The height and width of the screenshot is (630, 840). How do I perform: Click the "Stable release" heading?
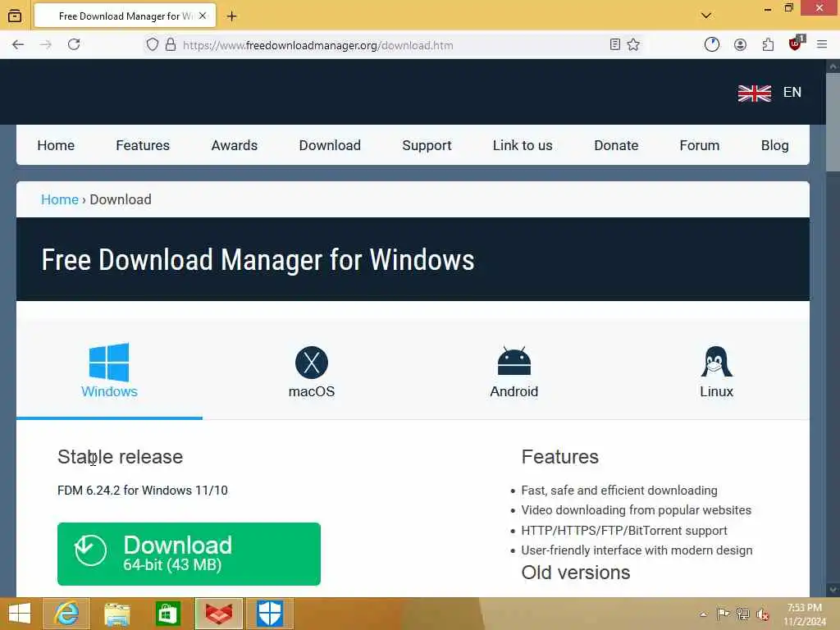pos(120,456)
